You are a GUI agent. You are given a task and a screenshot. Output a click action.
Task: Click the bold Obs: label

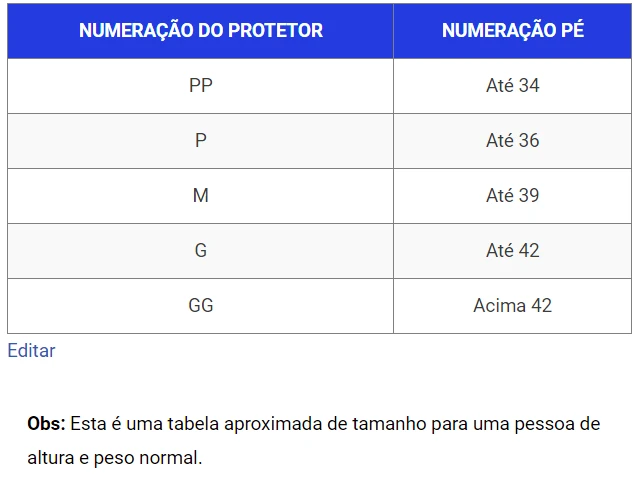tap(46, 424)
